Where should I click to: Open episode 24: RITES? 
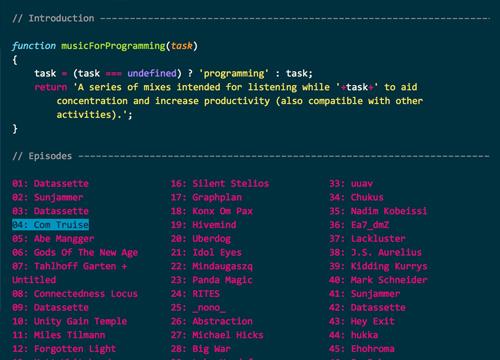tap(195, 294)
